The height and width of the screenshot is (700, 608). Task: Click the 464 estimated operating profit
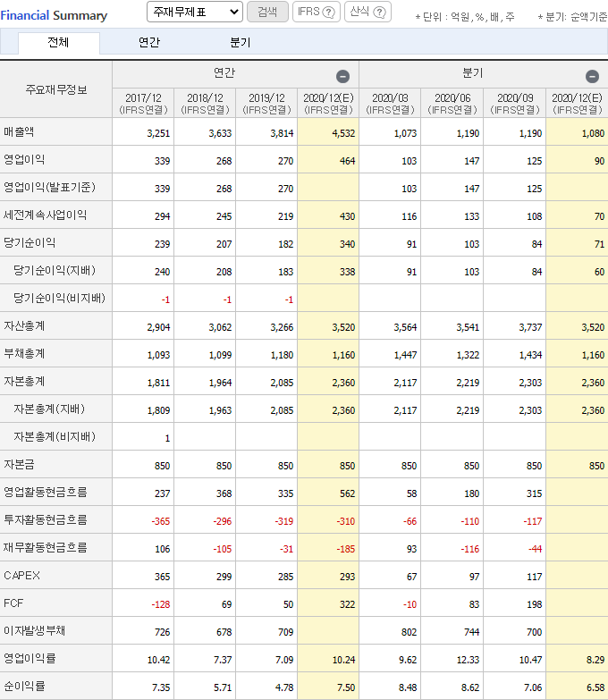[x=347, y=161]
